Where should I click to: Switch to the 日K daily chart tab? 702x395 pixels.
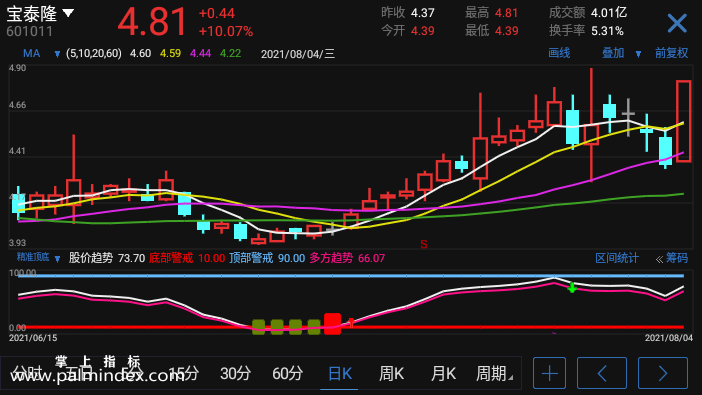339,373
